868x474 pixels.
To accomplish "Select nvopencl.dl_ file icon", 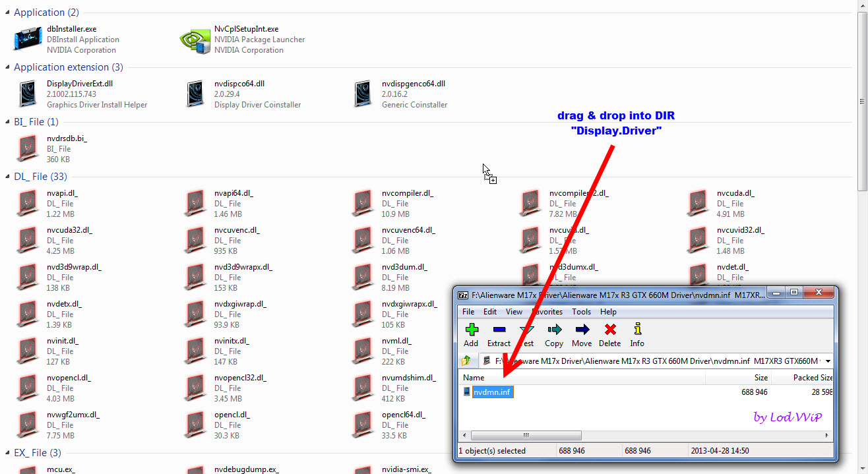I will 28,388.
